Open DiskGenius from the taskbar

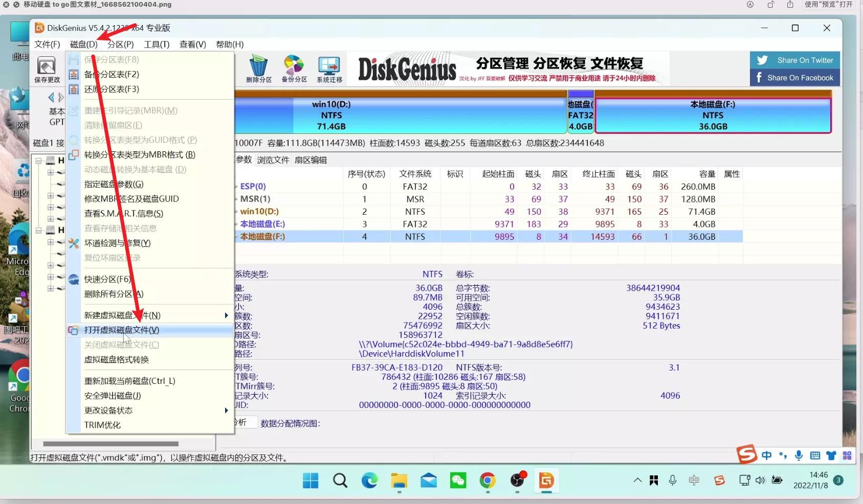coord(546,480)
